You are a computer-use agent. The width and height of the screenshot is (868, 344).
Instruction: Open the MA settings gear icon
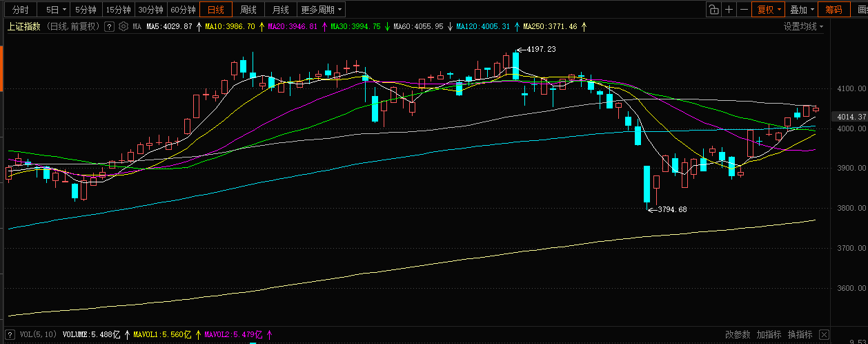(x=124, y=26)
